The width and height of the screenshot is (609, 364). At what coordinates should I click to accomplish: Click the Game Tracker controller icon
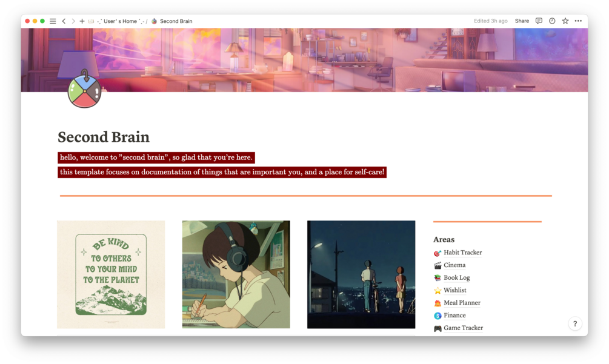point(438,328)
